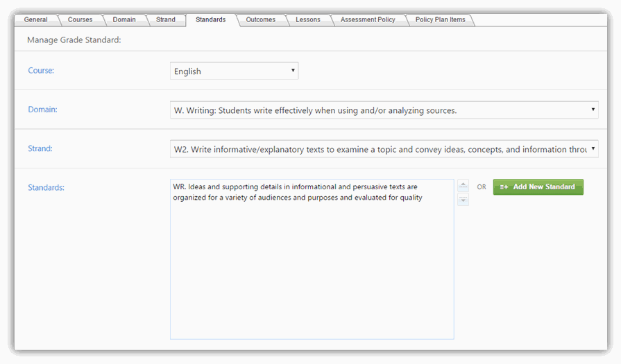Select the Strand tab
This screenshot has height=364, width=621.
pos(166,19)
